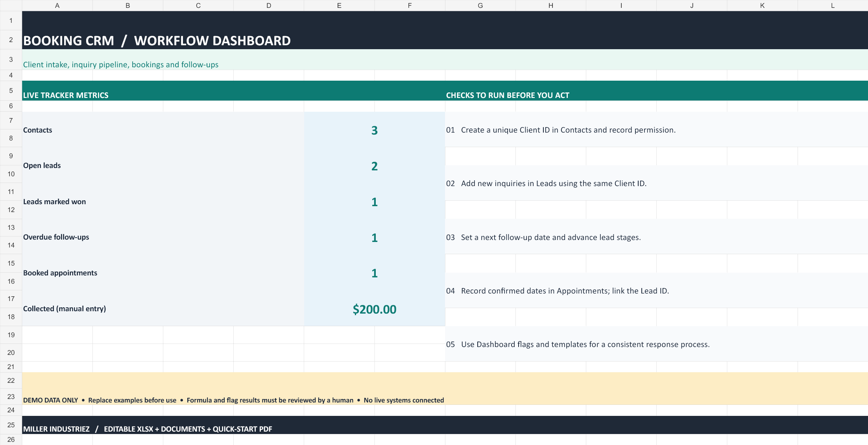Image resolution: width=868 pixels, height=445 pixels.
Task: Select the LIVE TRACKER METRICS header
Action: [x=66, y=95]
